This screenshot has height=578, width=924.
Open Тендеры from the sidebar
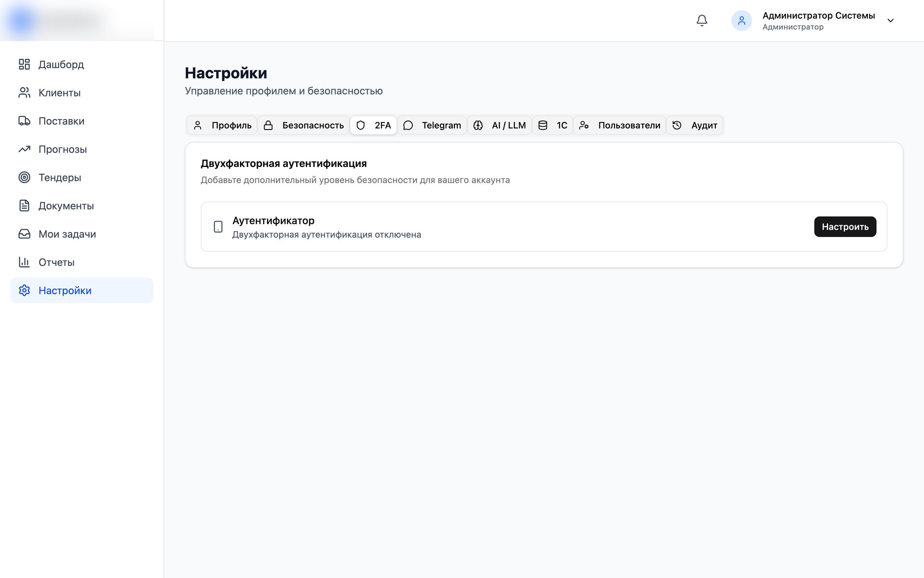pyautogui.click(x=82, y=177)
